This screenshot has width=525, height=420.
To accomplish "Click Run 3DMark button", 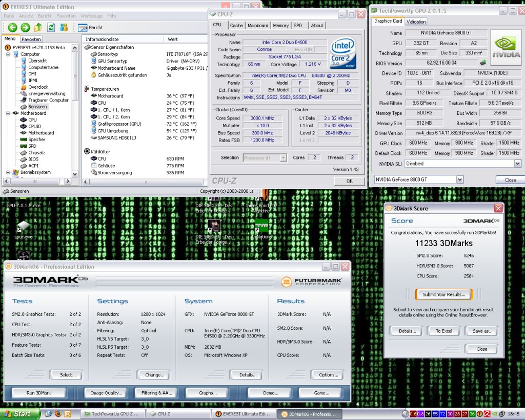I will click(38, 393).
